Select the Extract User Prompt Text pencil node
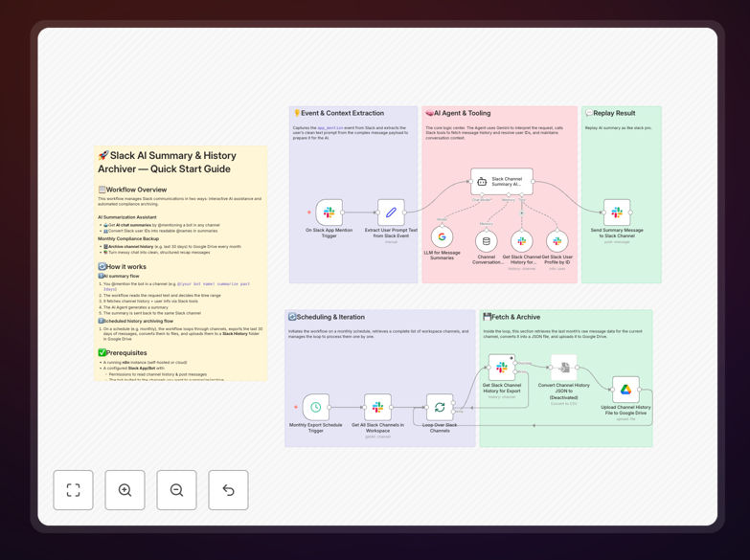This screenshot has width=750, height=560. tap(391, 213)
